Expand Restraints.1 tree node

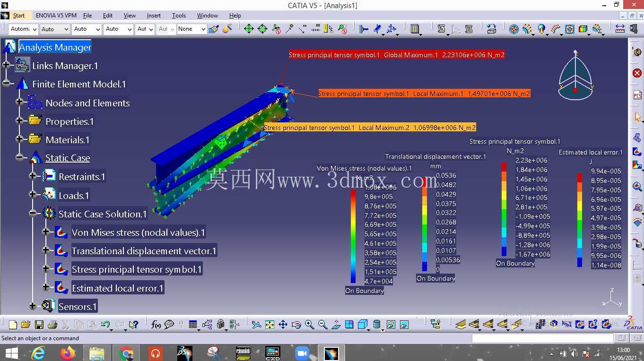pyautogui.click(x=33, y=176)
